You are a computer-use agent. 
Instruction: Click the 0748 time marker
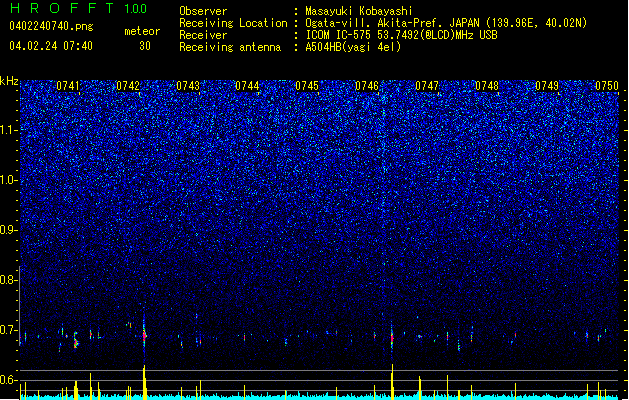tap(487, 86)
